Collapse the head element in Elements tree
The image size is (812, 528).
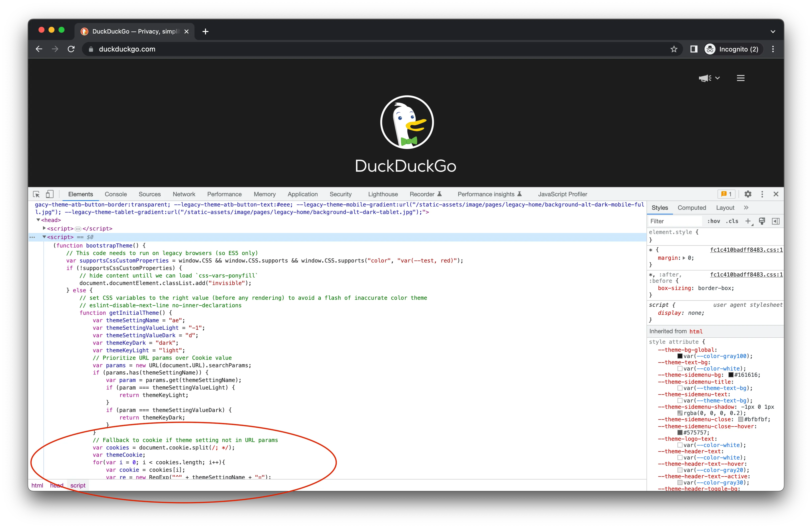tap(38, 220)
